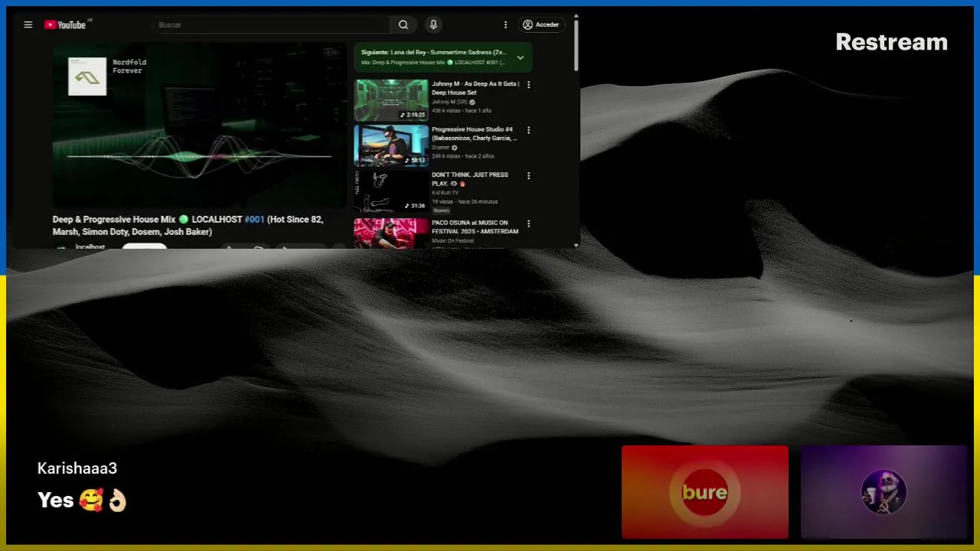This screenshot has width=980, height=551.
Task: Open Siguiente: Lana del Rey Summertime Sadness
Action: click(433, 52)
